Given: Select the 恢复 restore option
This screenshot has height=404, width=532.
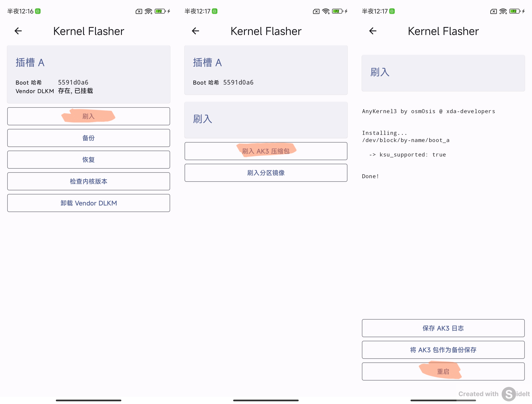Looking at the screenshot, I should (89, 159).
